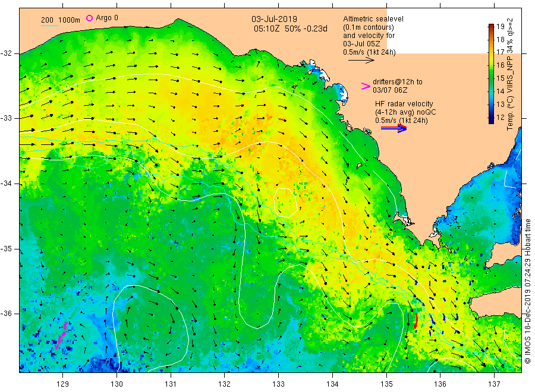Click the magenta Argo circle marker
535x392 pixels.
(x=89, y=18)
